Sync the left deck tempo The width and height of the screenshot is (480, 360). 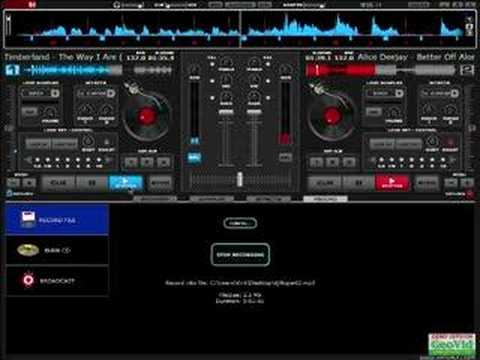click(160, 183)
